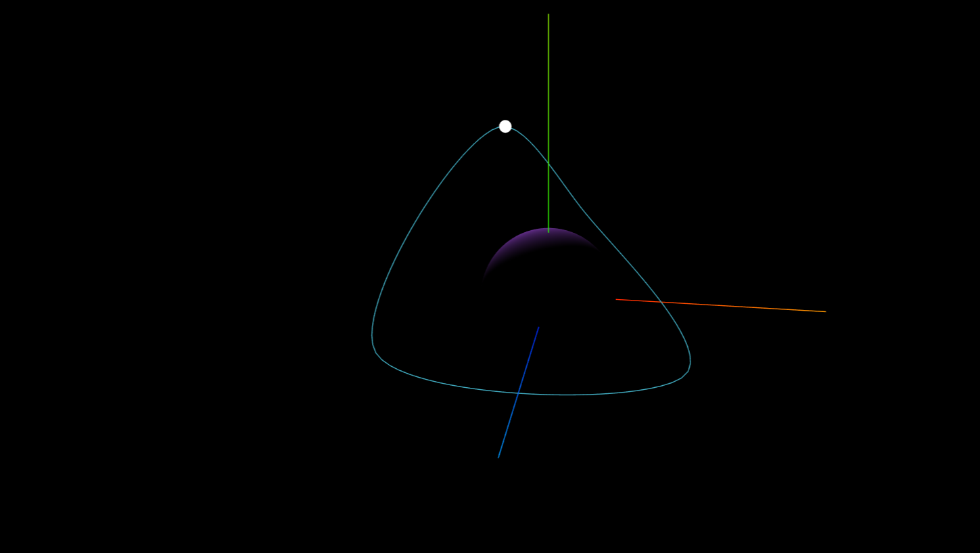Click where the blue axis crosses the orbit
Viewport: 980px width, 553px height.
518,393
